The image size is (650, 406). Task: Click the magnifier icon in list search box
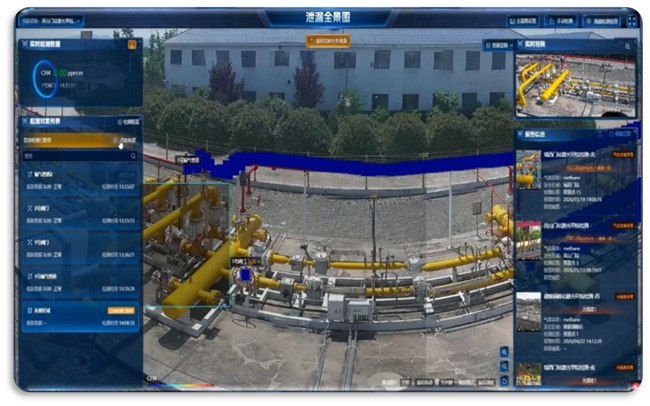pyautogui.click(x=133, y=156)
